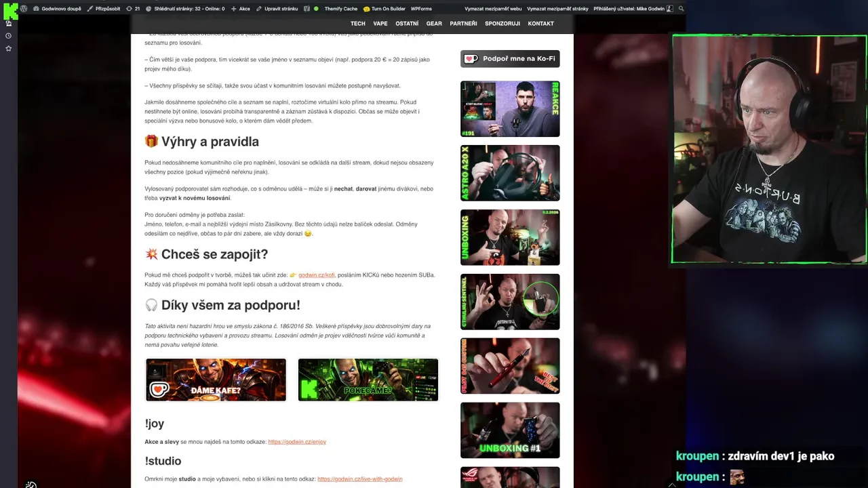Click the DÁME KAFE? banner image
868x488 pixels.
pyautogui.click(x=216, y=380)
